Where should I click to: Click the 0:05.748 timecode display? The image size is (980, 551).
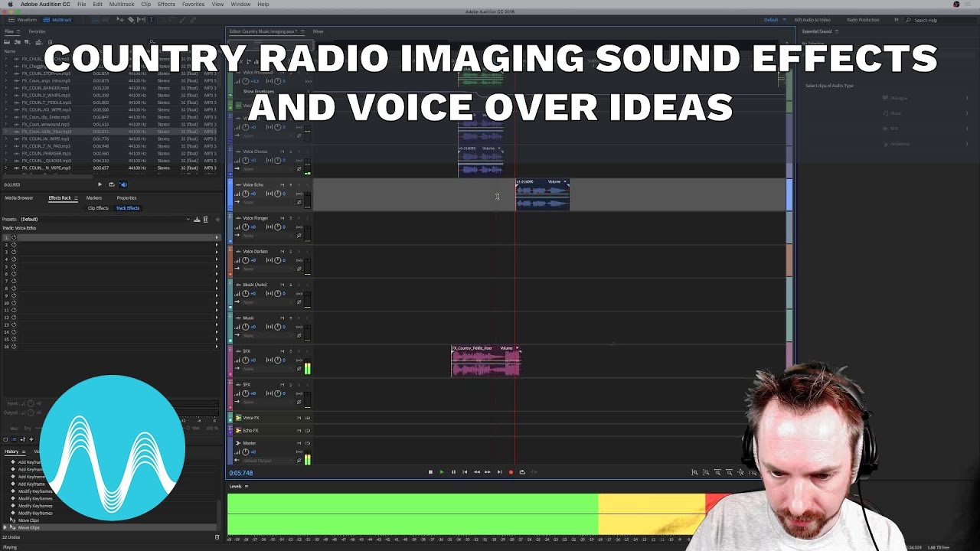[x=241, y=473]
